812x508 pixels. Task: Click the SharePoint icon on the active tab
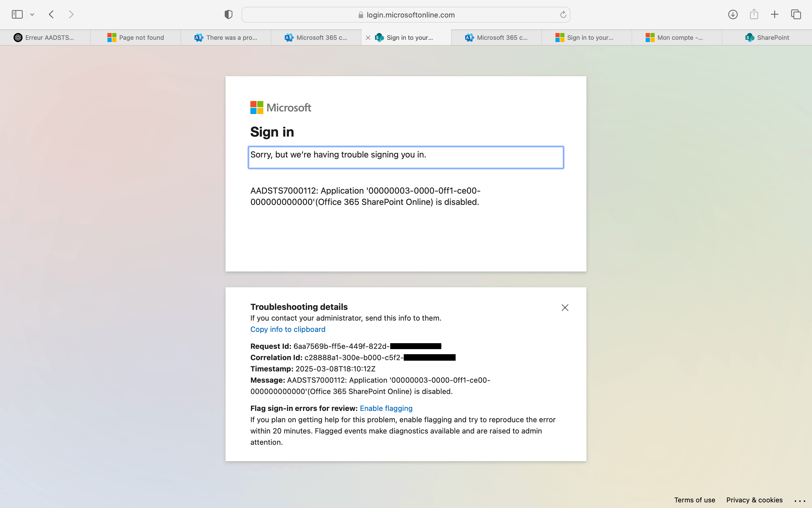click(379, 38)
